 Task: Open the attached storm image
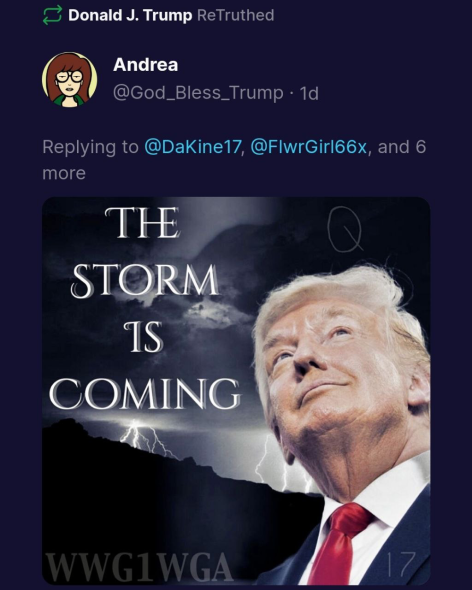tap(236, 391)
